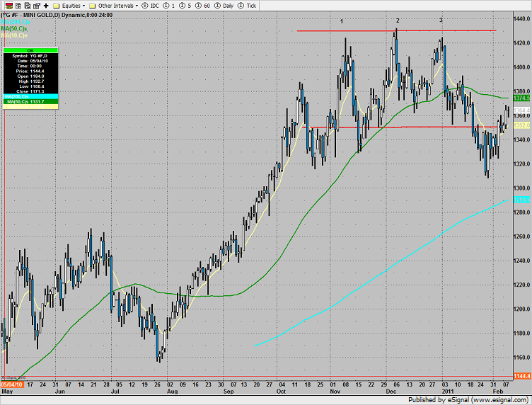Click the circled I icon before Daily
This screenshot has width=532, height=405.
click(217, 6)
